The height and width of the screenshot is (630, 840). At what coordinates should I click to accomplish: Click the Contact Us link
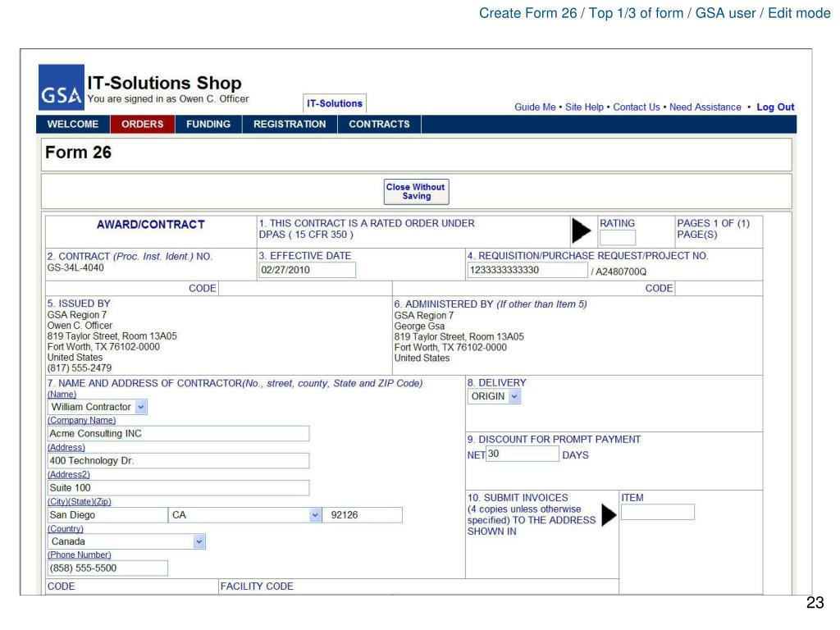(637, 107)
